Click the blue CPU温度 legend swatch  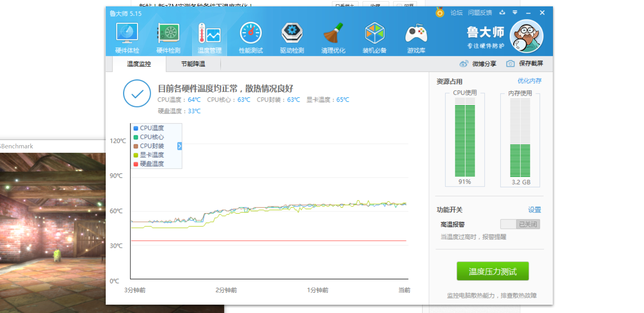pos(136,128)
